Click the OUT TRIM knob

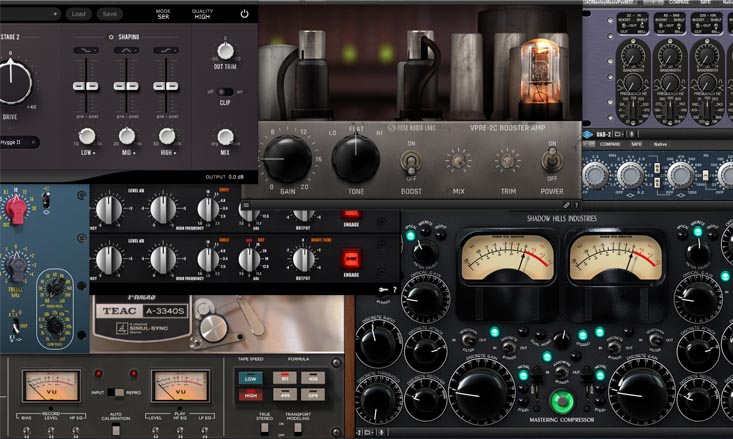(x=225, y=50)
